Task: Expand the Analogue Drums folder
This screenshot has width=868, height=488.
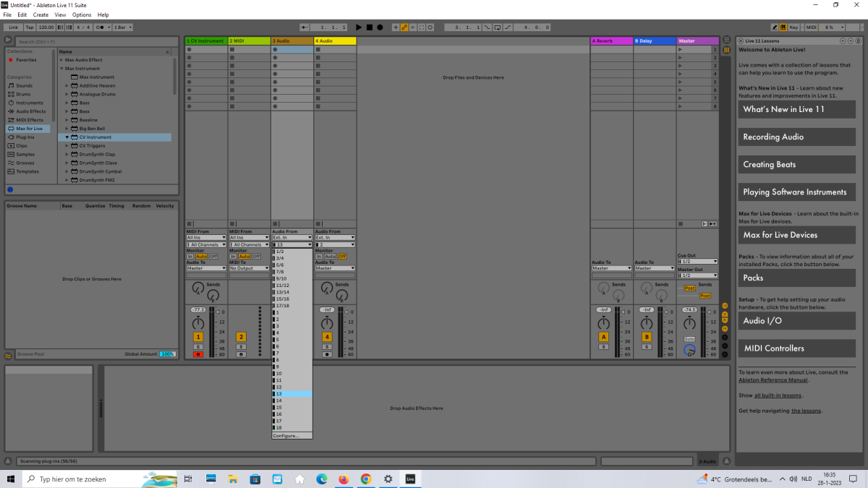Action: 67,94
